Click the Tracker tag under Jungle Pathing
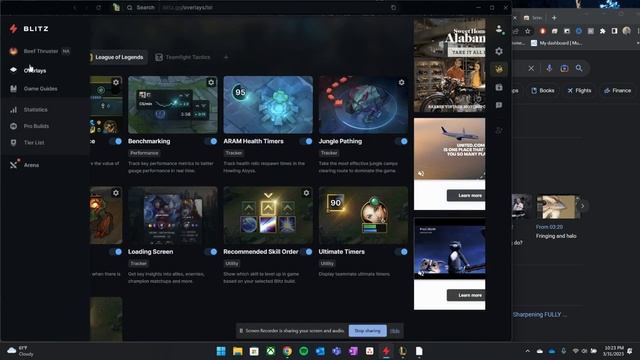 (x=329, y=153)
